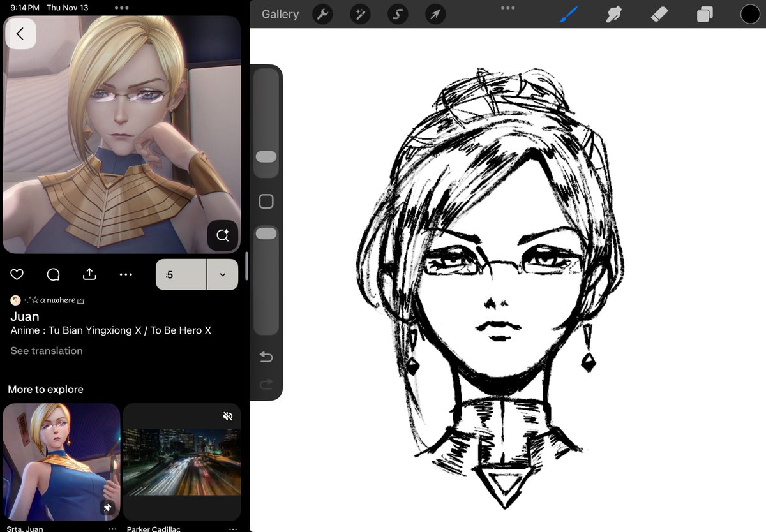This screenshot has height=532, width=766.
Task: Open multitasking dots above Pinterest app
Action: (121, 8)
